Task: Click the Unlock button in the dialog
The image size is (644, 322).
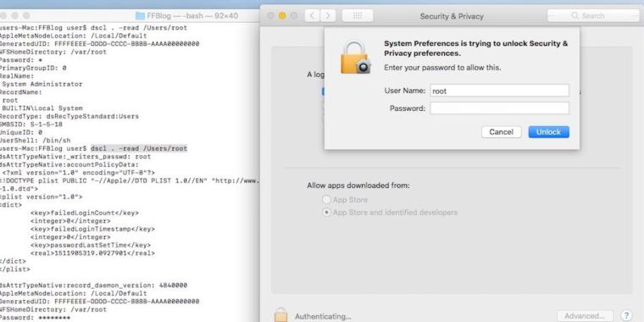Action: click(548, 132)
